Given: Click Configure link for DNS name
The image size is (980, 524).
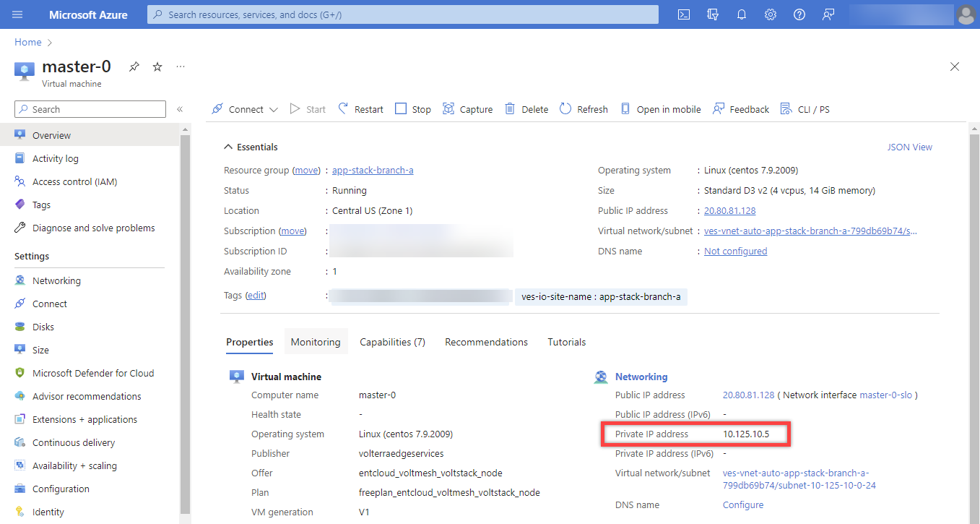Looking at the screenshot, I should point(743,504).
